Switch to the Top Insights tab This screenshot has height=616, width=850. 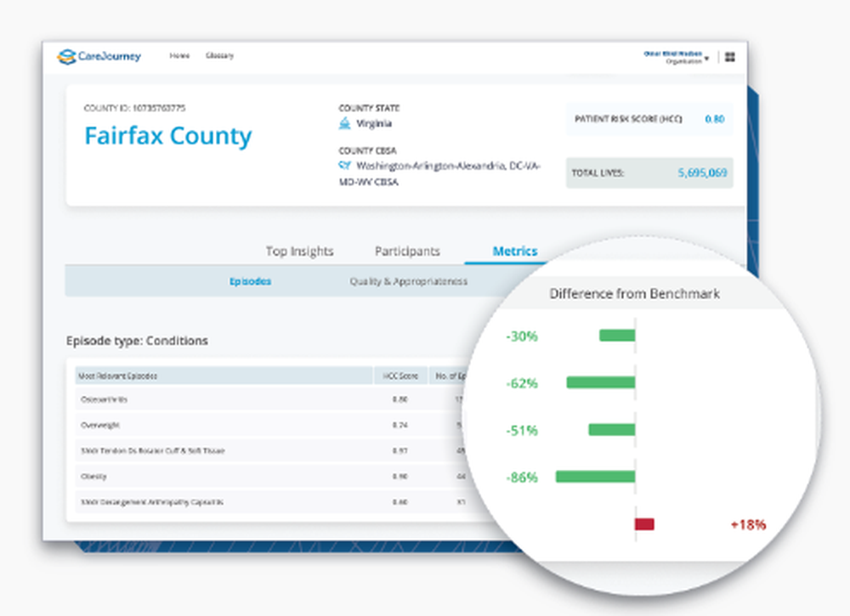point(299,251)
